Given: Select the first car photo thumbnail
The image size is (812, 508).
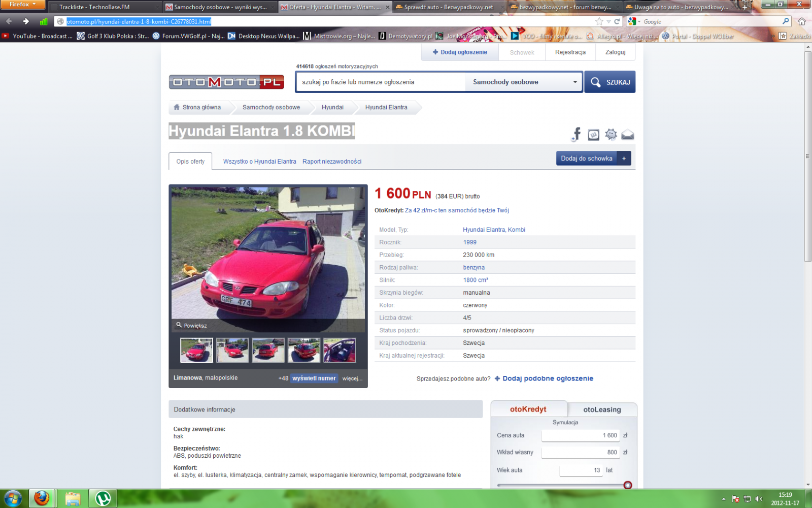Looking at the screenshot, I should point(196,350).
